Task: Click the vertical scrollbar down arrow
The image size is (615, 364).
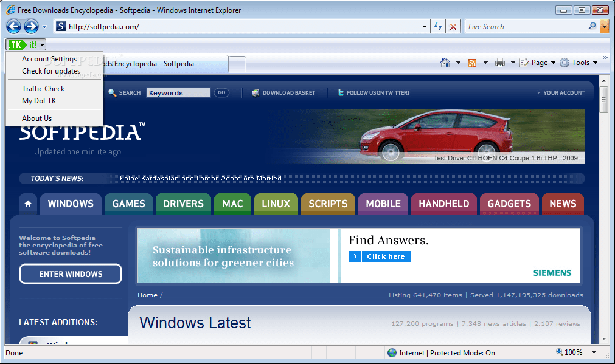Action: [604, 338]
